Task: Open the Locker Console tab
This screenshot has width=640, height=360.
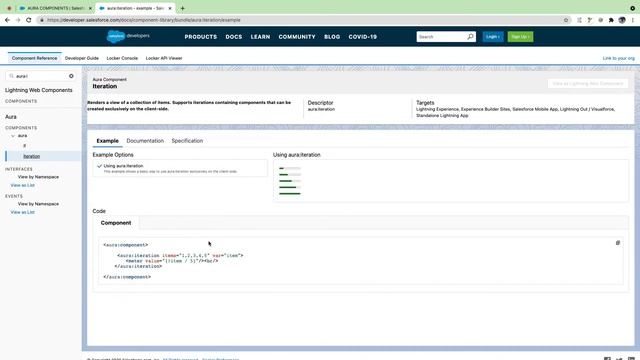Action: [122, 58]
